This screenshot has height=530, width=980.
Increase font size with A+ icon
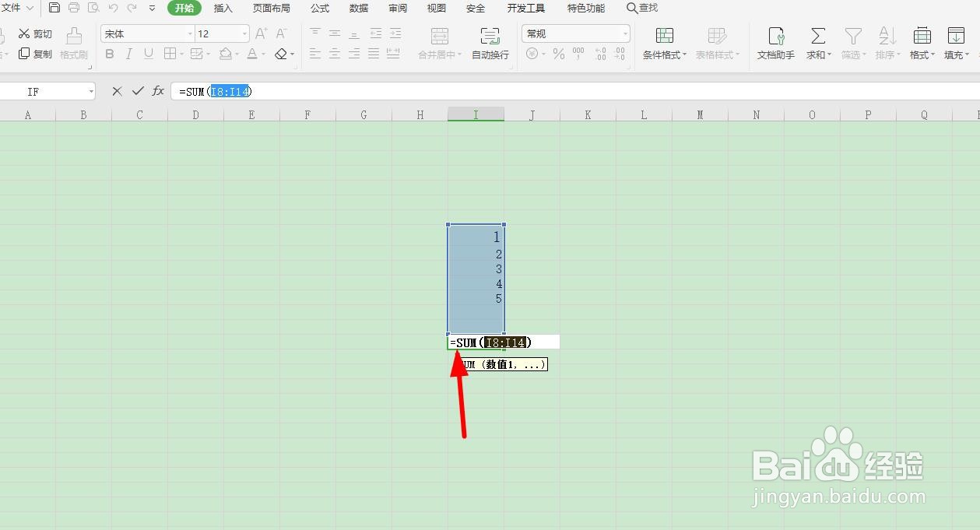point(262,33)
